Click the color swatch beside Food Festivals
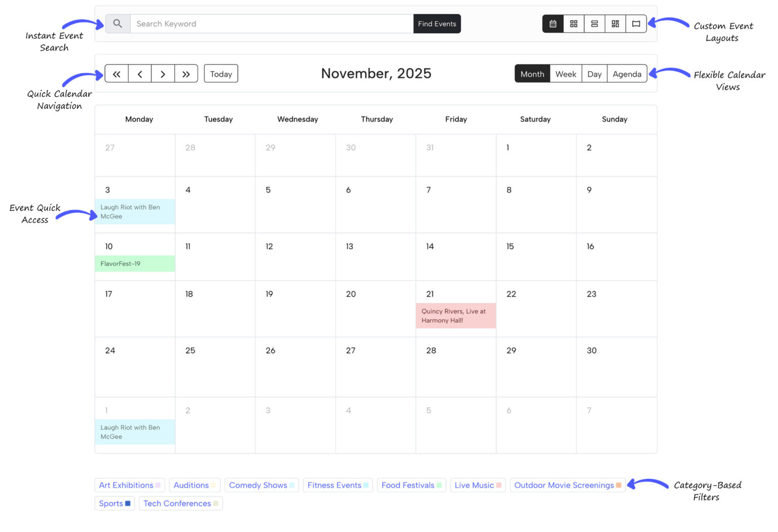The width and height of the screenshot is (778, 532). point(440,485)
